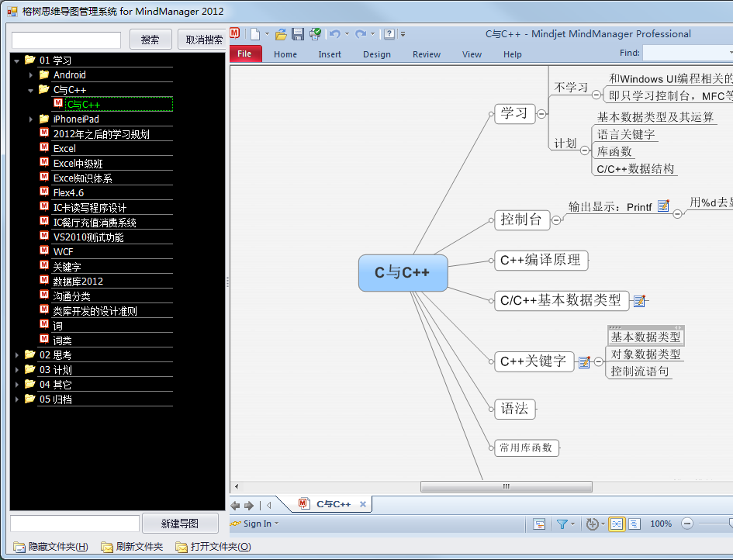This screenshot has width=733, height=560.
Task: Click the Save floppy disk icon
Action: [x=298, y=34]
